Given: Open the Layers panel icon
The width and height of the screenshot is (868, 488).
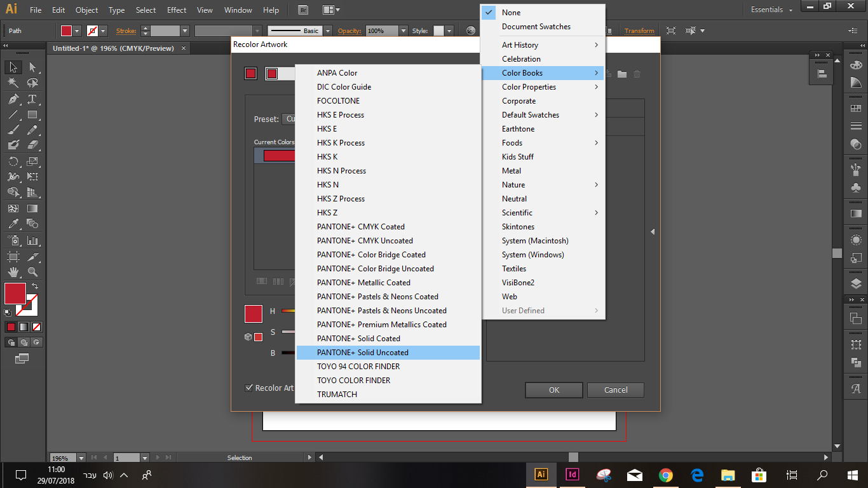Looking at the screenshot, I should [x=856, y=283].
